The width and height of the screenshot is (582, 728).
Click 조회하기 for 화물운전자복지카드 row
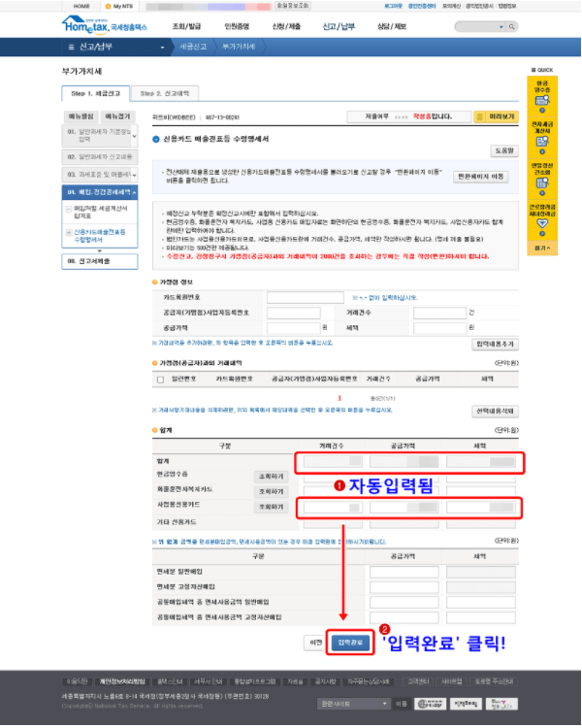271,491
